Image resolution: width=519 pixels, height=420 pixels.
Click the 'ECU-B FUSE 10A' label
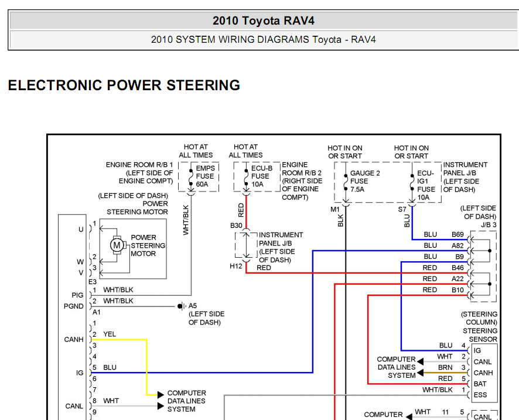pos(261,176)
